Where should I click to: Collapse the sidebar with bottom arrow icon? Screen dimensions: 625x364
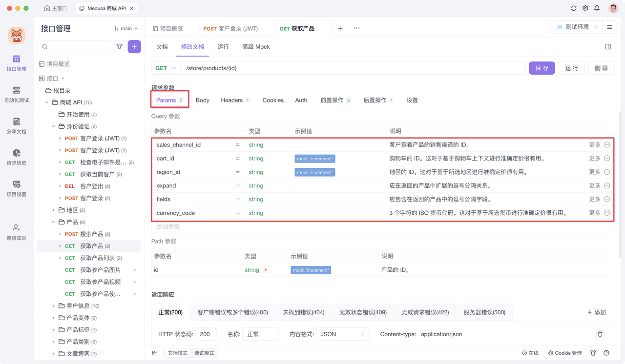tap(154, 353)
